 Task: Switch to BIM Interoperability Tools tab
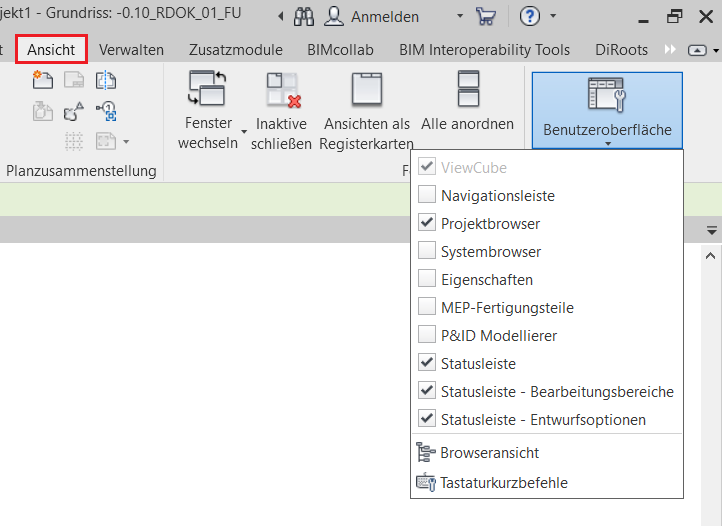pos(484,50)
